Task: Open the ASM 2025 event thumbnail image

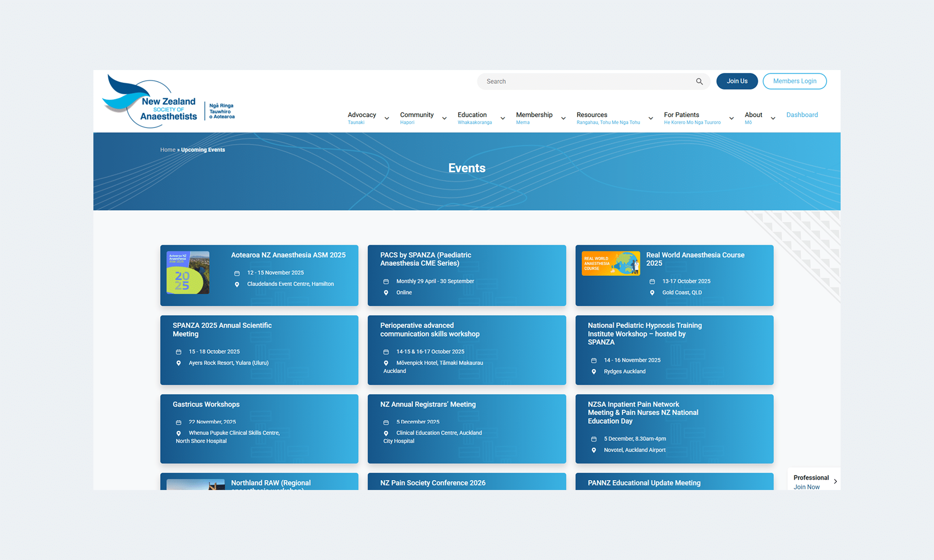Action: 188,273
